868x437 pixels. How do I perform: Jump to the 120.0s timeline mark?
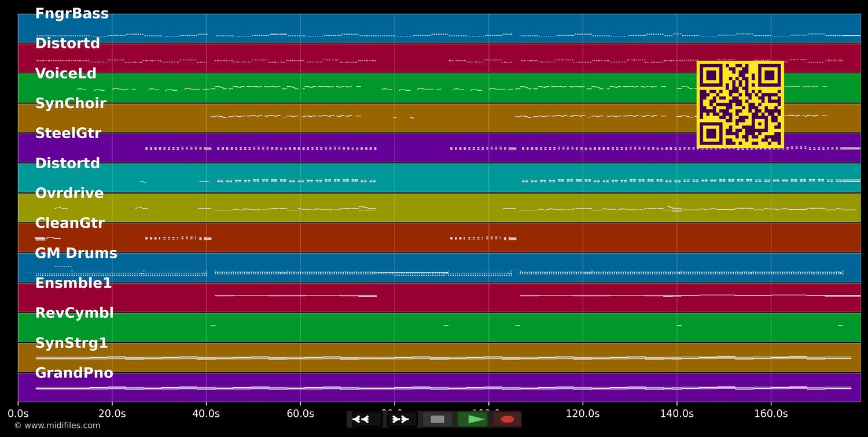583,414
